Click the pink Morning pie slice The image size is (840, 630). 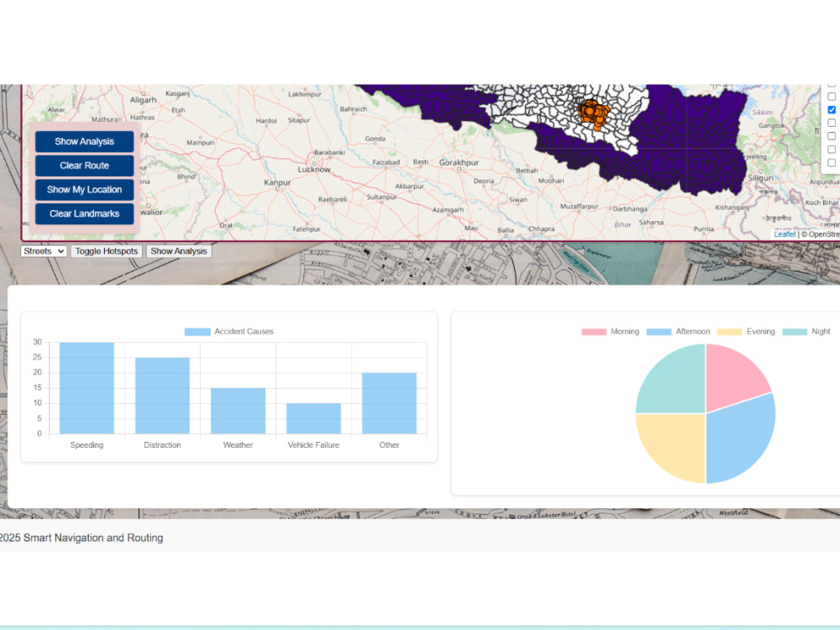(732, 378)
